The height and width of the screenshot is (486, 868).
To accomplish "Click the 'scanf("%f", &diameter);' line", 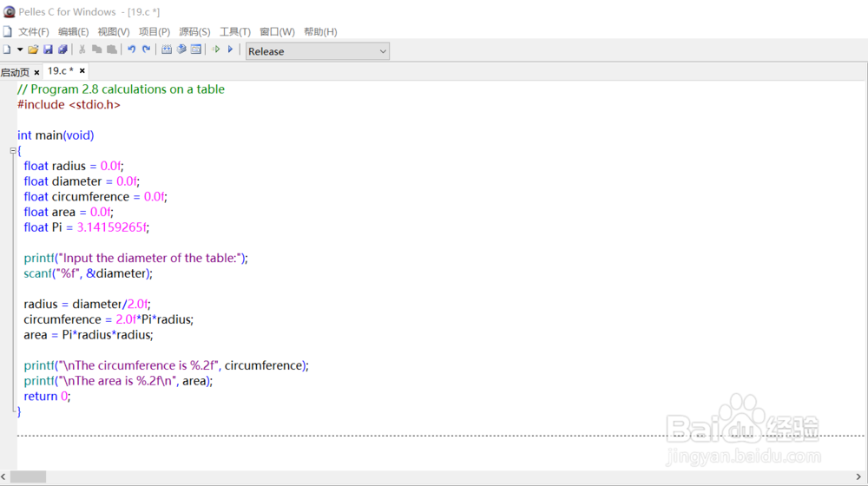I will coord(88,273).
